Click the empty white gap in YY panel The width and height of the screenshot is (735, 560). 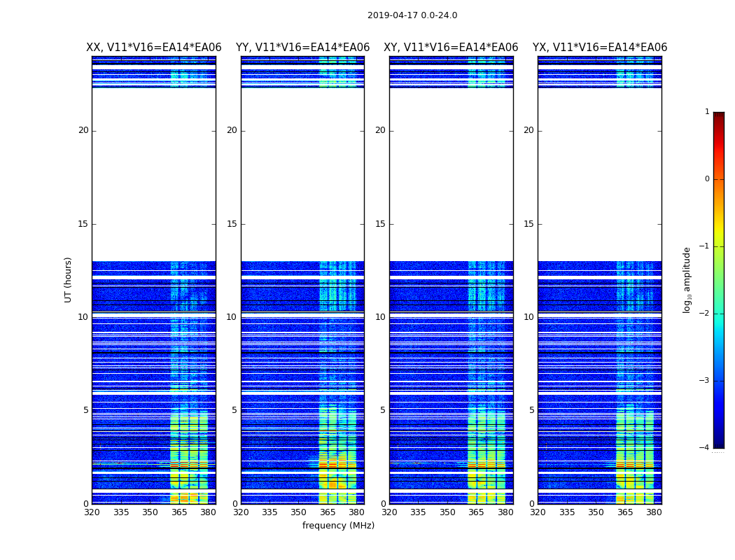tap(303, 174)
